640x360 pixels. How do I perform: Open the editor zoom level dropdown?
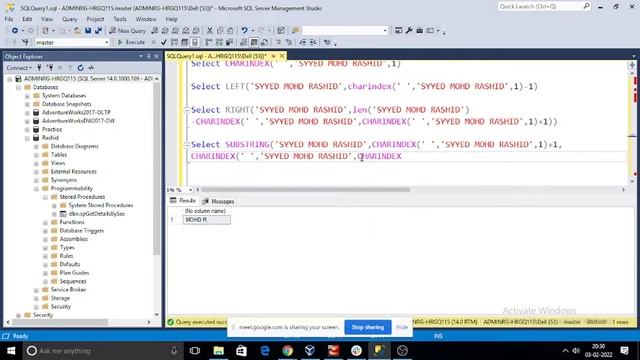click(190, 190)
